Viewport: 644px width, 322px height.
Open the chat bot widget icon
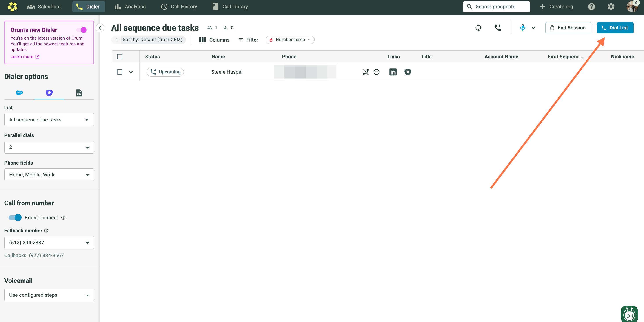(x=629, y=314)
